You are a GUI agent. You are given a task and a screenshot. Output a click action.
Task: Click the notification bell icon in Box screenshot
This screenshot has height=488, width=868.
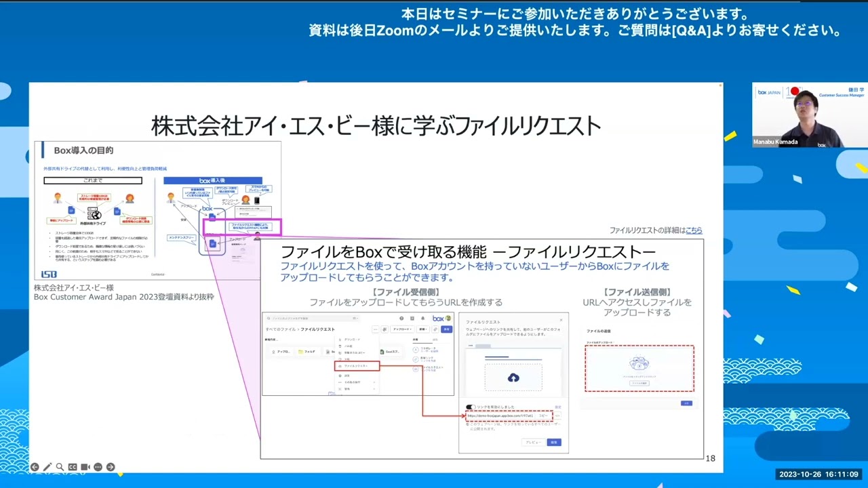pyautogui.click(x=422, y=319)
